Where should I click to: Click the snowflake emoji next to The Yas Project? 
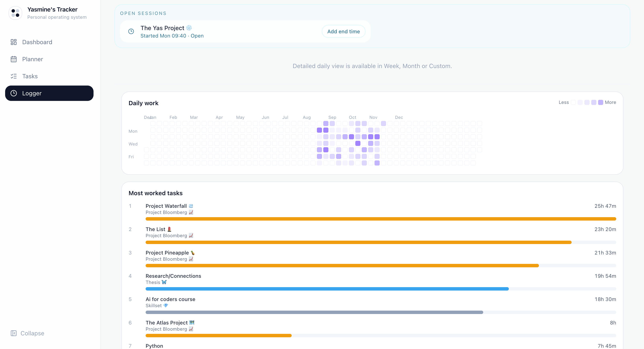[x=189, y=28]
